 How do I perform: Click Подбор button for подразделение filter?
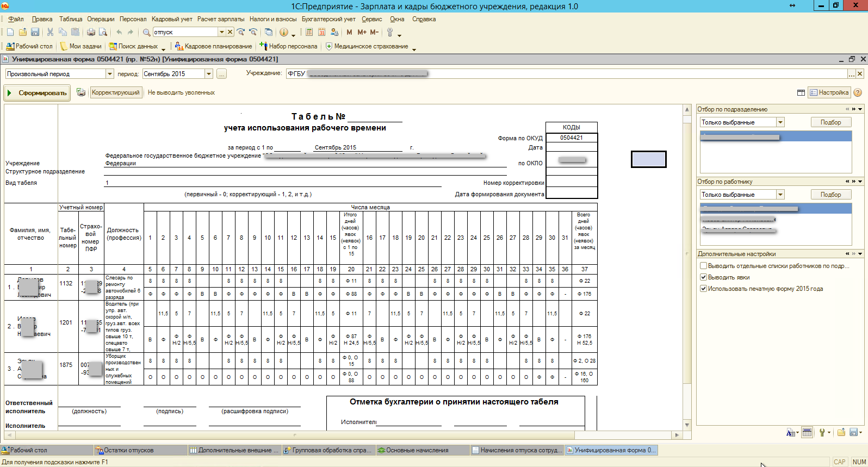click(830, 122)
